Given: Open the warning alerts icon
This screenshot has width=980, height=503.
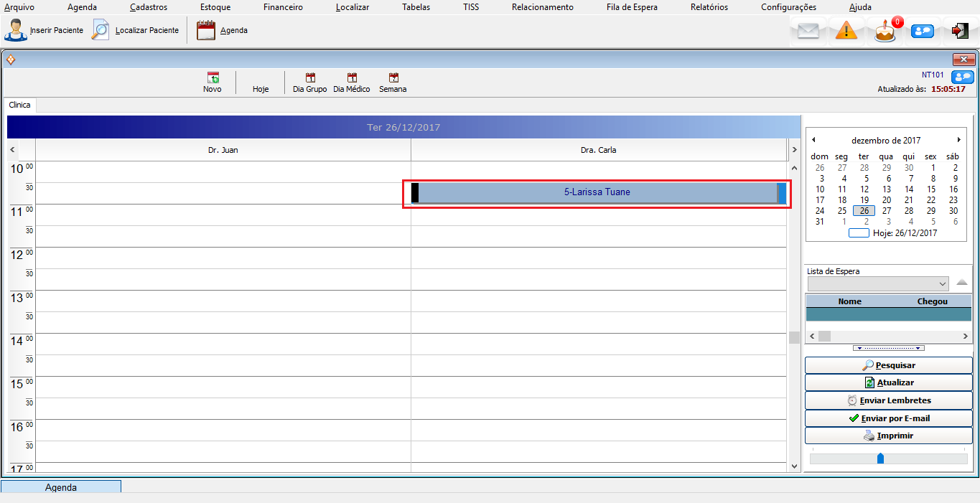Looking at the screenshot, I should click(846, 32).
